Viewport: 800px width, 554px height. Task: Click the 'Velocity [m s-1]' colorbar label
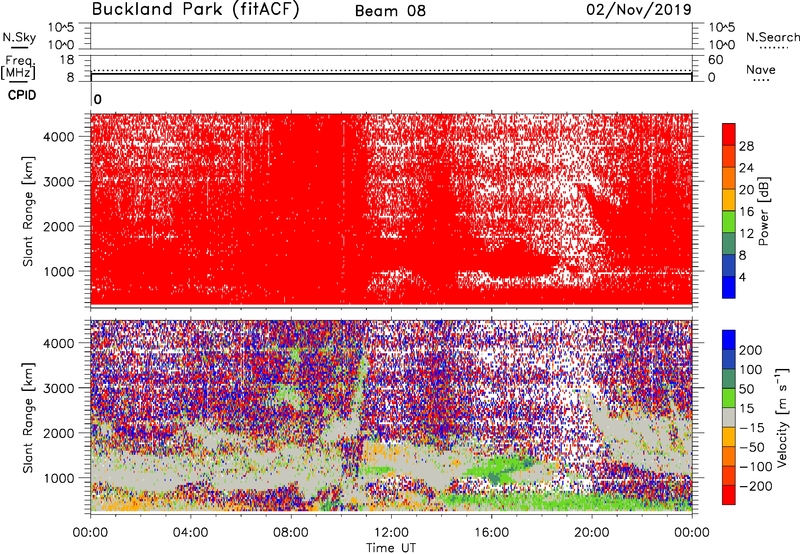(x=782, y=417)
